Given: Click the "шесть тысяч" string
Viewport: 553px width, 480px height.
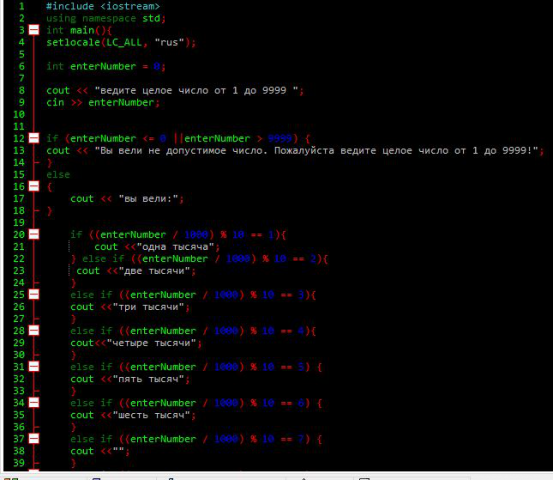Looking at the screenshot, I should point(151,415).
